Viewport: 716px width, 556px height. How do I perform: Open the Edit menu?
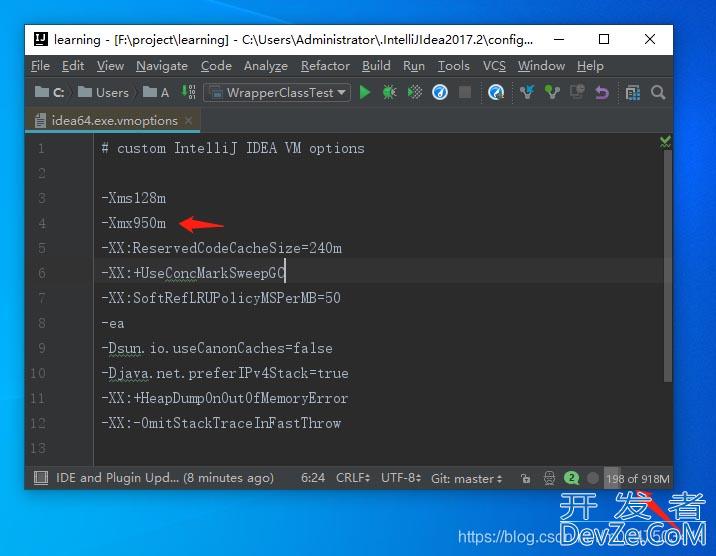pyautogui.click(x=73, y=66)
